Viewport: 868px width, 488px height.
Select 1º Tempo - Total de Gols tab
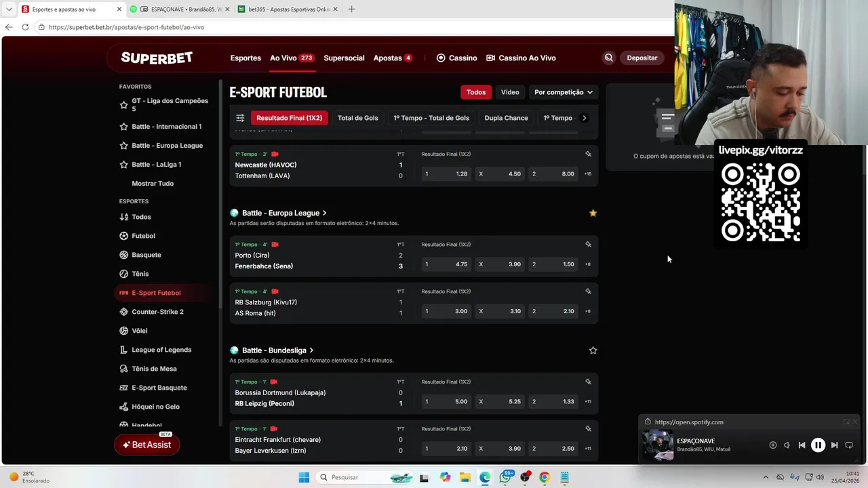point(431,118)
